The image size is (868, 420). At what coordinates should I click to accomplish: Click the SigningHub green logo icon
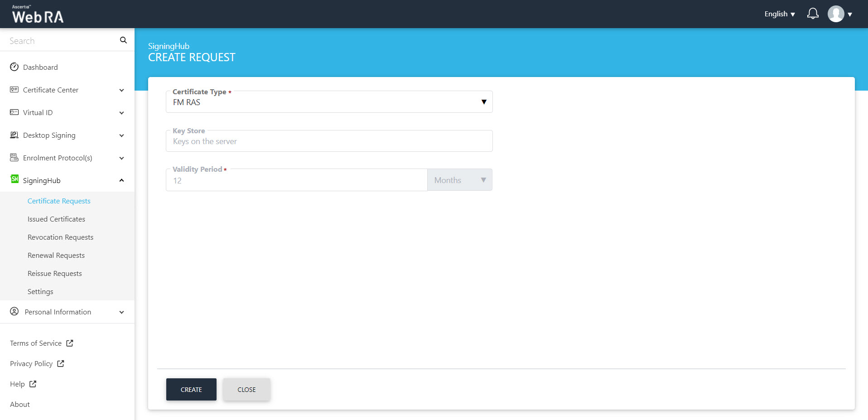14,179
